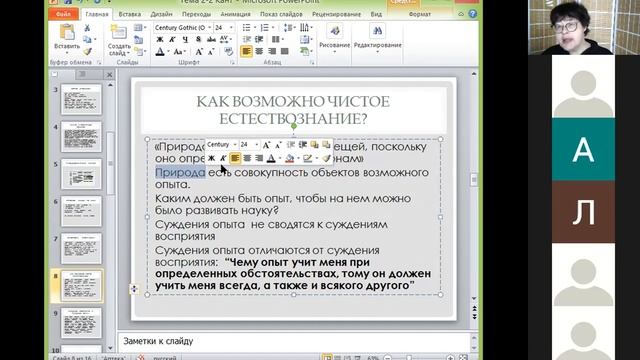Viewport: 640px width, 360px height.
Task: Click shape fill paint bucket on mini toolbar
Action: click(289, 158)
